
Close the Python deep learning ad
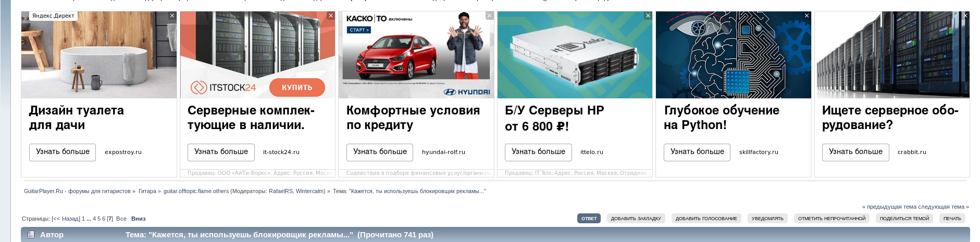pyautogui.click(x=807, y=16)
